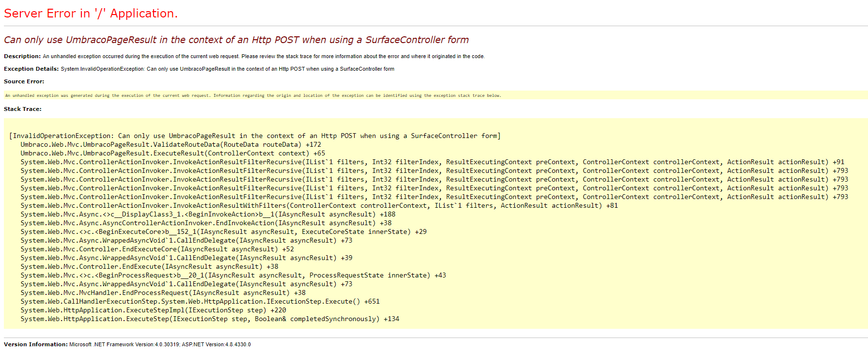Click the 'Exception Details:' label
The width and height of the screenshot is (868, 354).
[x=31, y=69]
